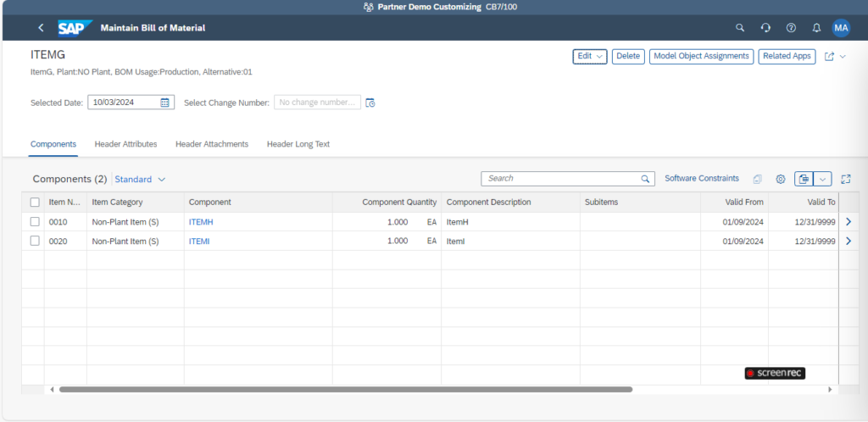
Task: Open table settings gear icon
Action: 781,179
